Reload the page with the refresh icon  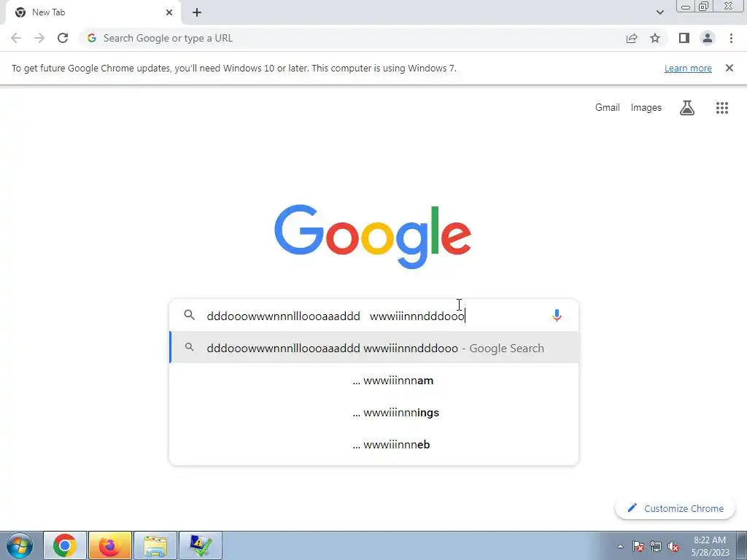pyautogui.click(x=63, y=38)
